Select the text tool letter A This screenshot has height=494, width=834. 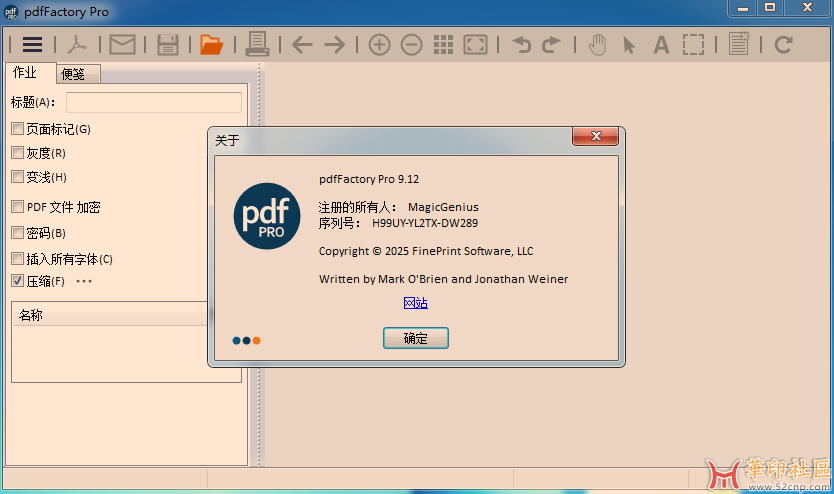point(661,45)
